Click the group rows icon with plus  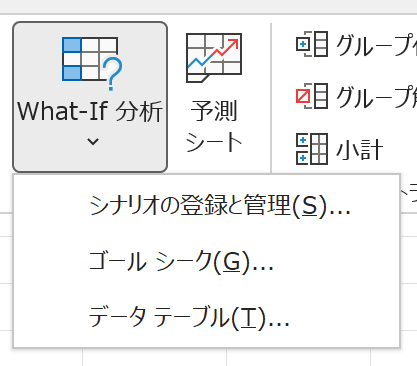pyautogui.click(x=312, y=44)
